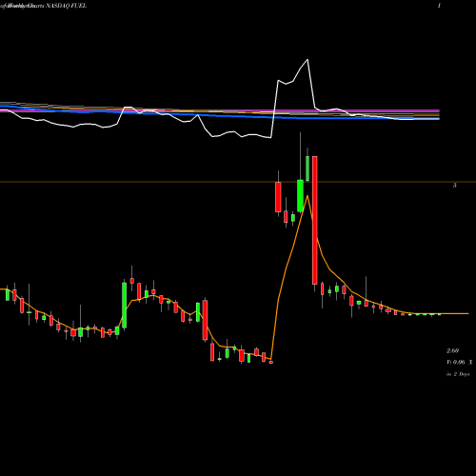Image resolution: width=476 pixels, height=476 pixels.
Task: Click the price axis label 5
Action: [455, 186]
